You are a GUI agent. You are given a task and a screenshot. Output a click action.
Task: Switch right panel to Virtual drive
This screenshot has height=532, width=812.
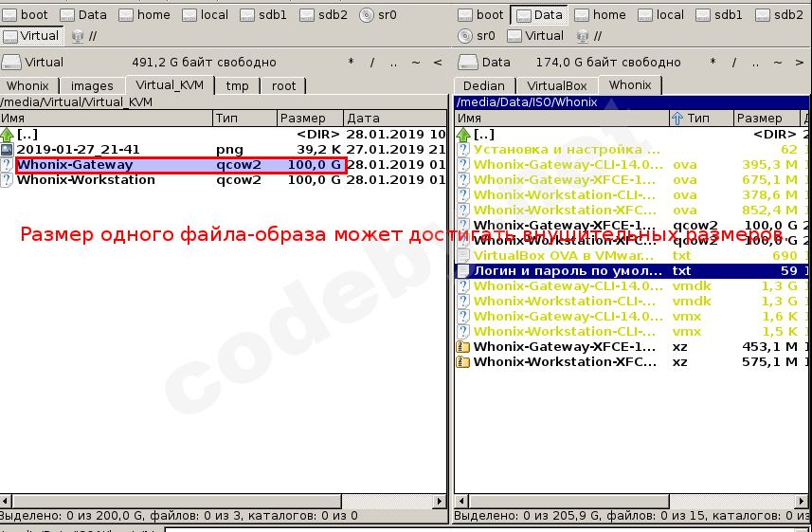535,36
